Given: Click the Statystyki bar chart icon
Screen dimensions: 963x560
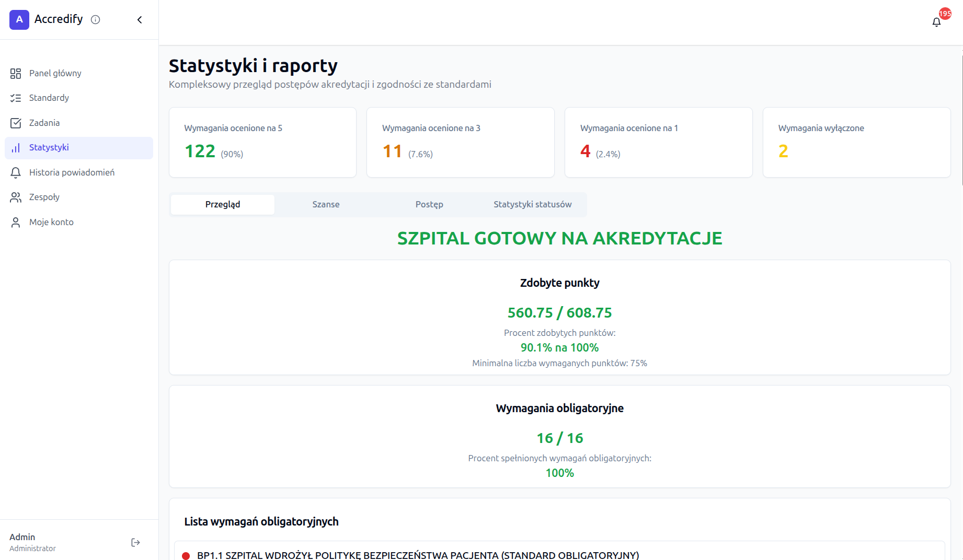Looking at the screenshot, I should [16, 148].
